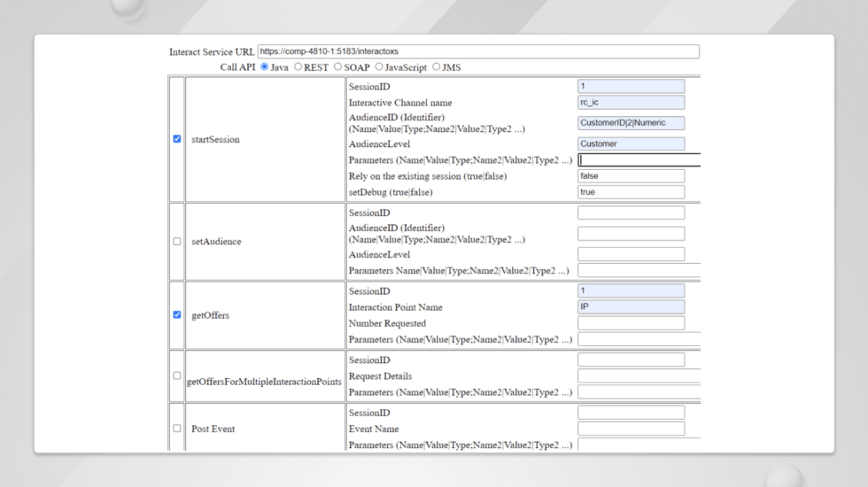Choose the REST Call API radio button
868x487 pixels.
(298, 66)
